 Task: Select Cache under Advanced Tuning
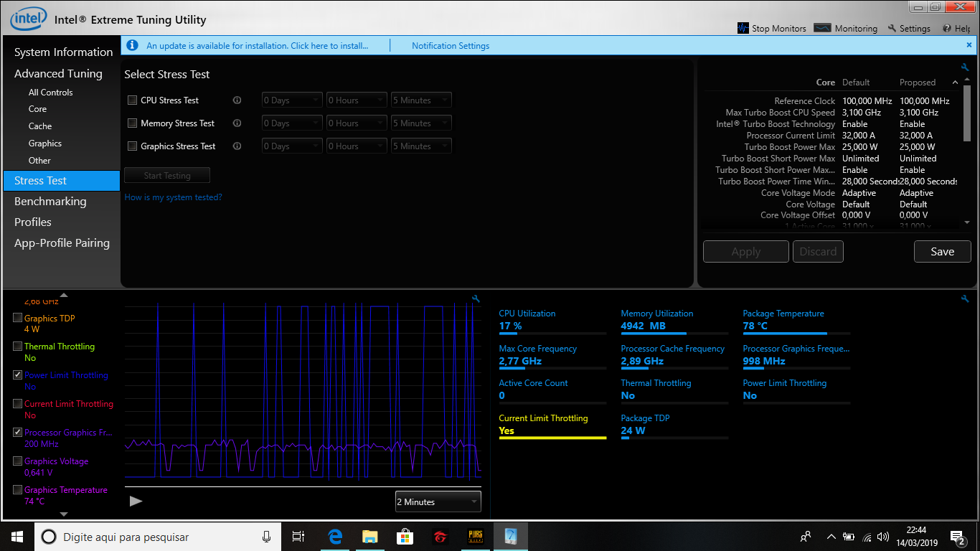tap(40, 126)
